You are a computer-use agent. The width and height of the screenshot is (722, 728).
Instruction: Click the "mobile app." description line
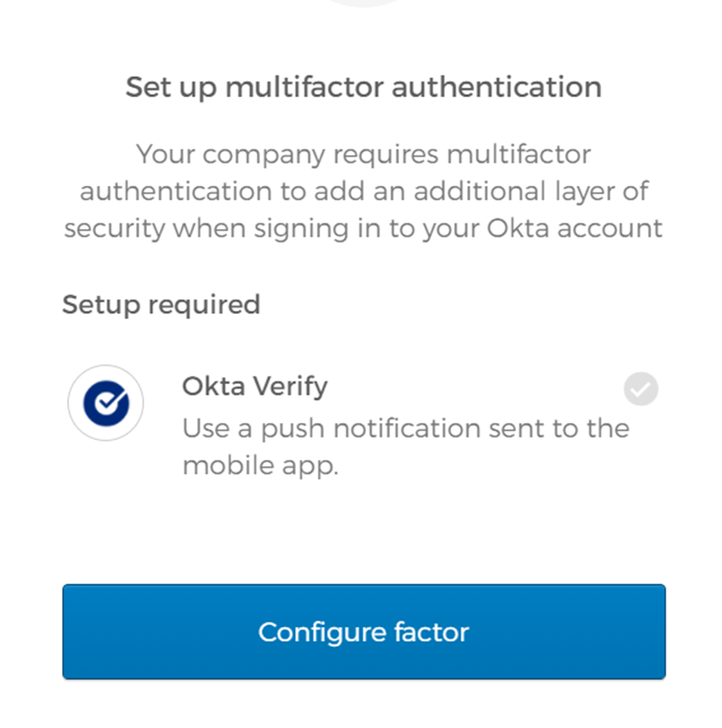(260, 465)
